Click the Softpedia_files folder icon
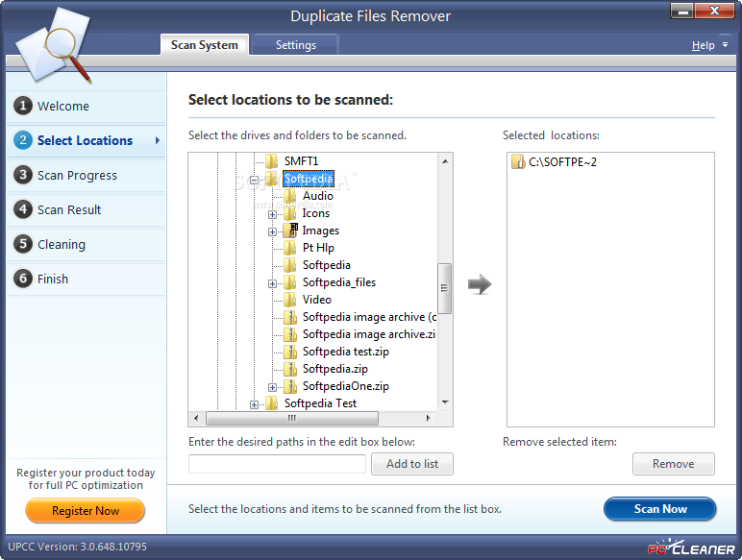Screen dimensions: 742x560 click(x=290, y=282)
